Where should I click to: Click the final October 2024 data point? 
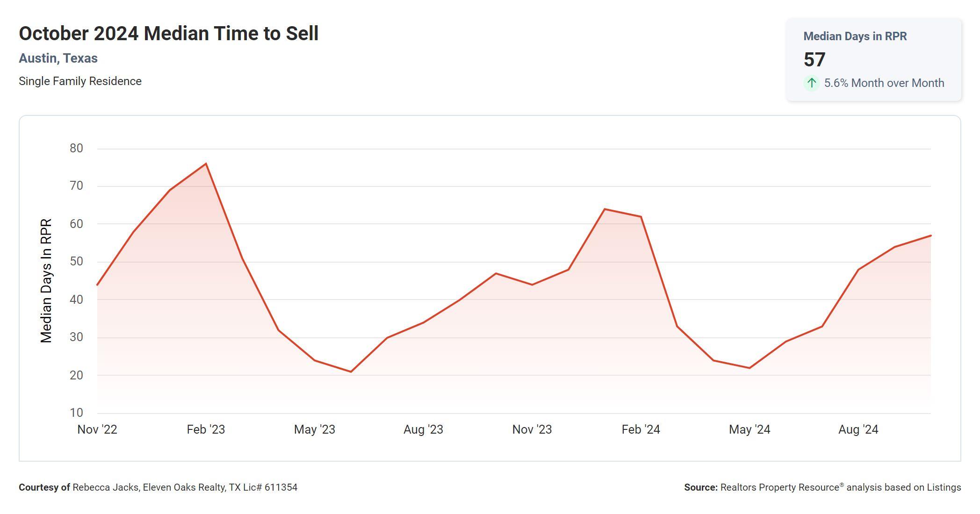(930, 236)
